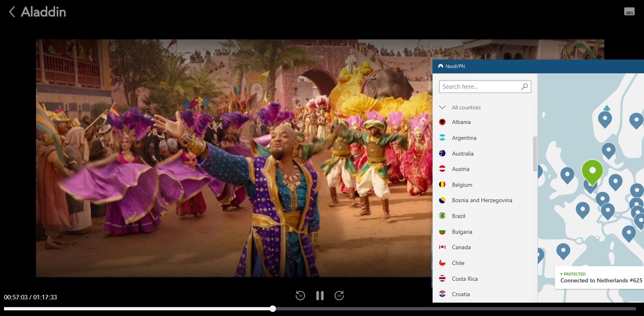The width and height of the screenshot is (644, 316).
Task: Click the Costa Rica flag icon
Action: point(443,279)
